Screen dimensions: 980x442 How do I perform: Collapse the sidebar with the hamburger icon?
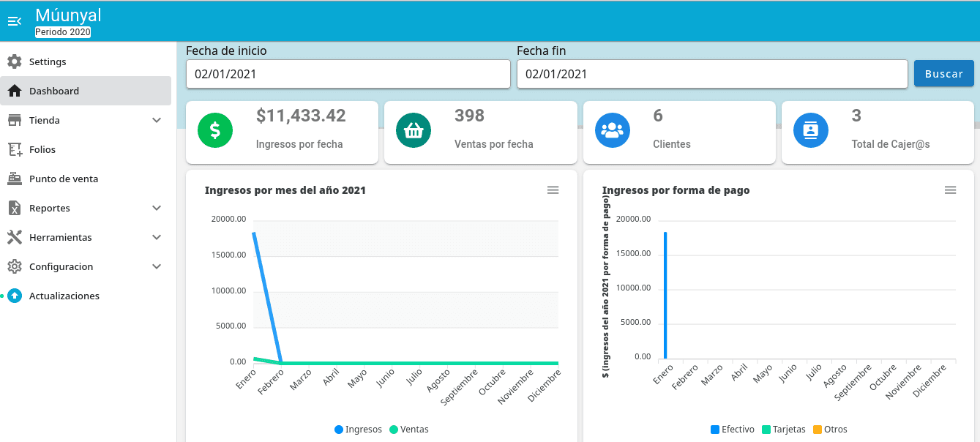pos(14,21)
